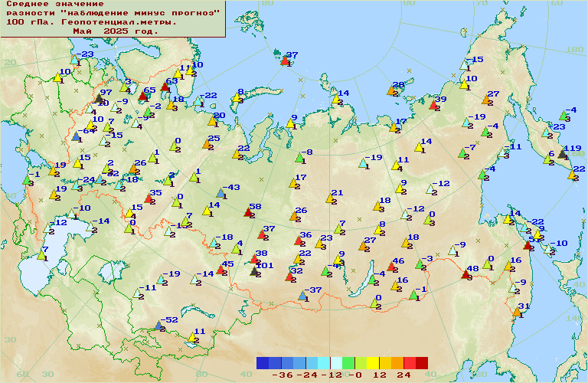Click the red triangle marker labeled 46
Screen dimensions: 588x383
pos(391,267)
